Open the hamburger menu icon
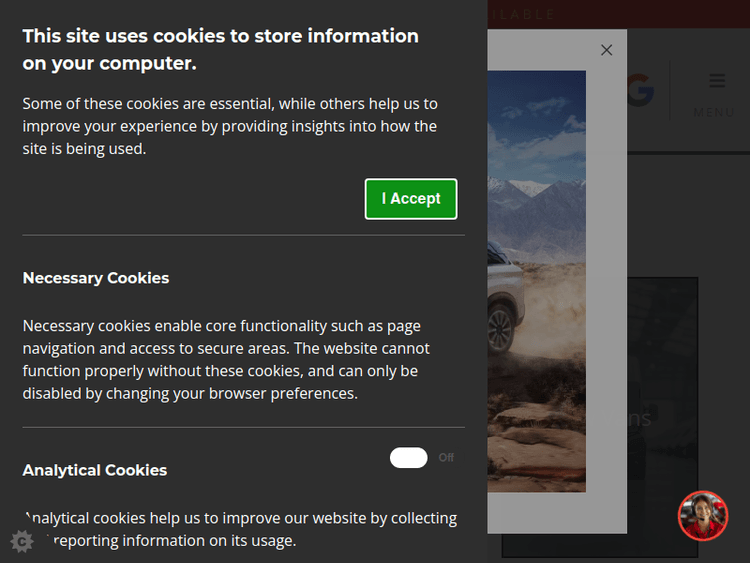The image size is (750, 563). click(717, 81)
